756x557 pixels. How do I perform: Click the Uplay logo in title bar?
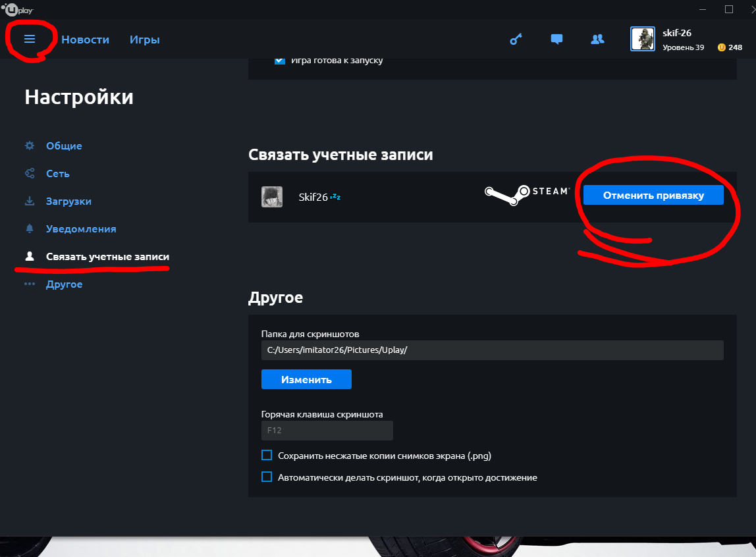[17, 9]
